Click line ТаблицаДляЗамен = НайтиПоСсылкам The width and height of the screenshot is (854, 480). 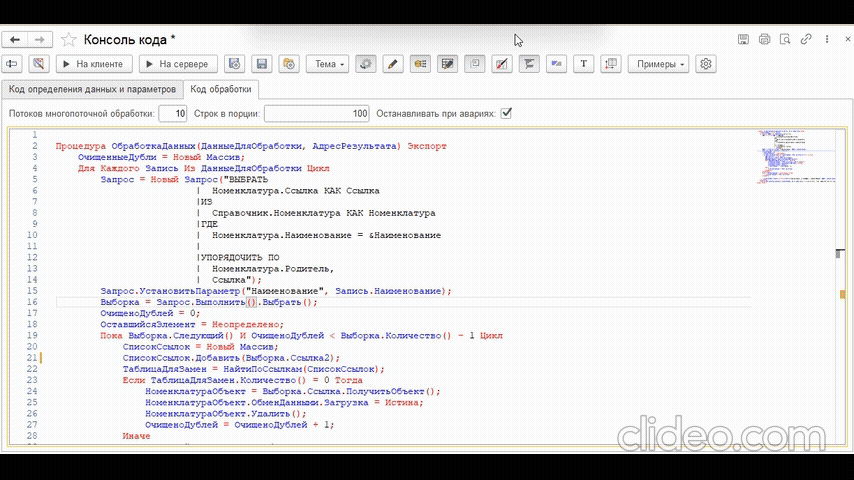pyautogui.click(x=254, y=369)
